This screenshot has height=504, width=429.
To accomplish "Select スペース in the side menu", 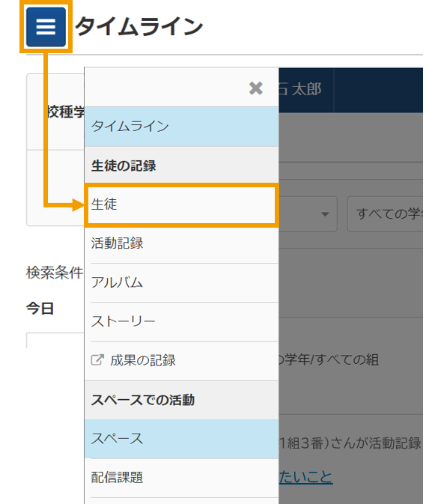I will [x=182, y=439].
